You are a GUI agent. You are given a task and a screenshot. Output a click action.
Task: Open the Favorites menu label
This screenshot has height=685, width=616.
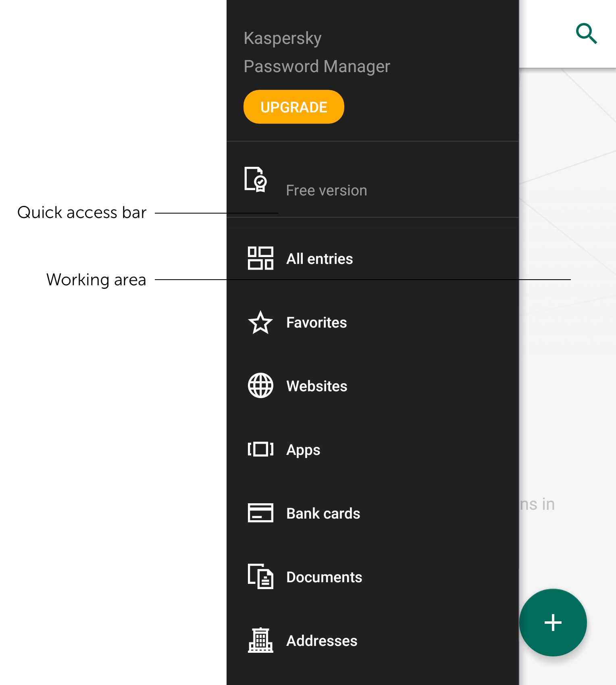click(x=316, y=323)
